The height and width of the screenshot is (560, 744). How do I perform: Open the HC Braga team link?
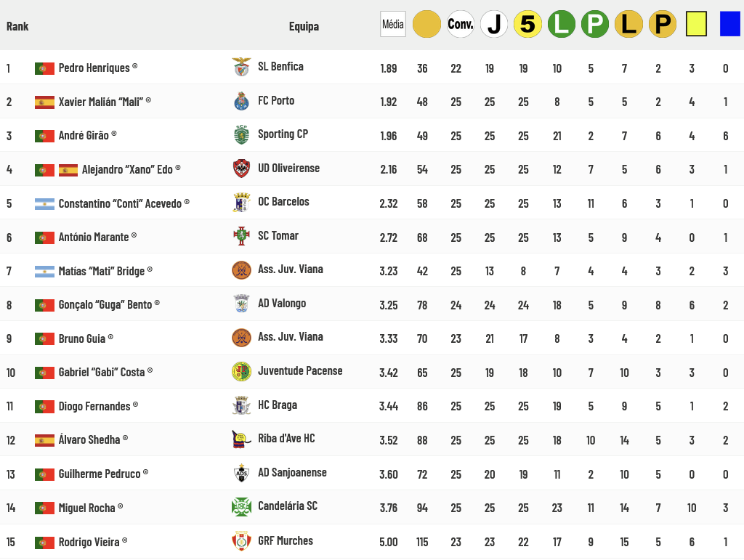coord(278,405)
